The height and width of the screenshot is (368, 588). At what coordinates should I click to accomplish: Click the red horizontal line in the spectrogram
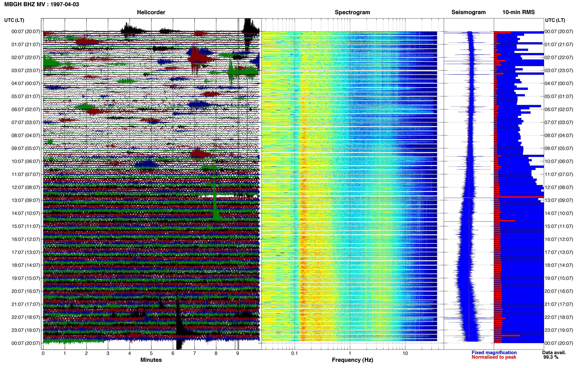coord(349,198)
